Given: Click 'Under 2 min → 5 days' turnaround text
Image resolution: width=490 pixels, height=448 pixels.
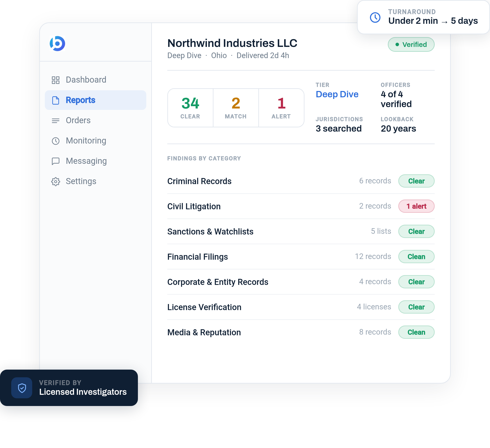Looking at the screenshot, I should tap(433, 21).
